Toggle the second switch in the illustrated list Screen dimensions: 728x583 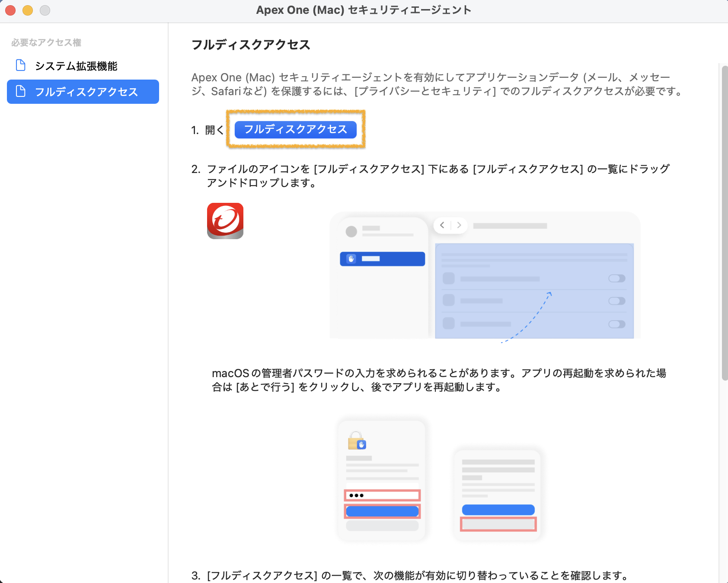(616, 301)
